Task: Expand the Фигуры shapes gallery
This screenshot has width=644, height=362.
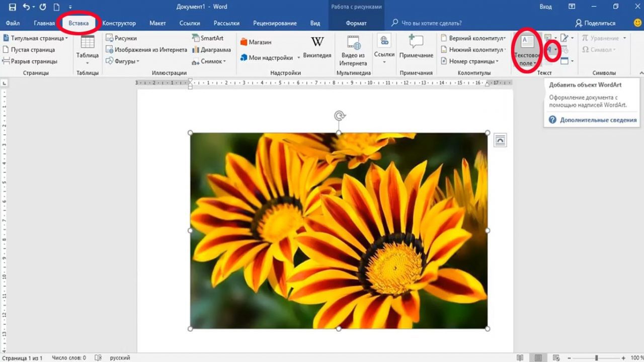Action: [x=122, y=61]
